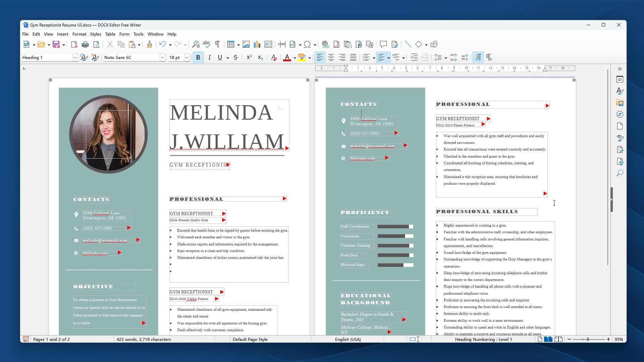Insert a text box
This screenshot has width=644, height=362.
point(268,44)
